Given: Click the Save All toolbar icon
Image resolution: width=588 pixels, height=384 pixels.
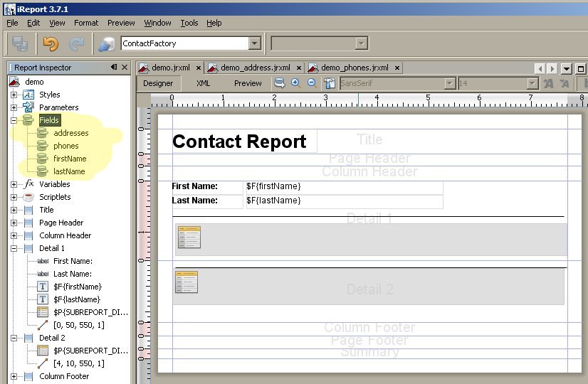Looking at the screenshot, I should point(19,43).
